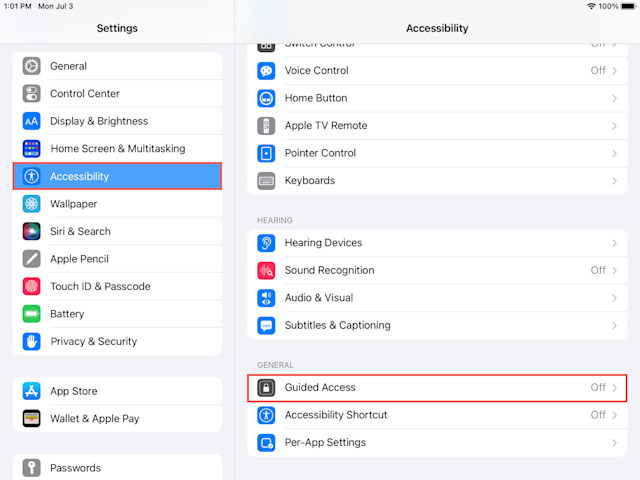This screenshot has height=480, width=640.
Task: Open Pointer Control via its chevron
Action: [614, 153]
